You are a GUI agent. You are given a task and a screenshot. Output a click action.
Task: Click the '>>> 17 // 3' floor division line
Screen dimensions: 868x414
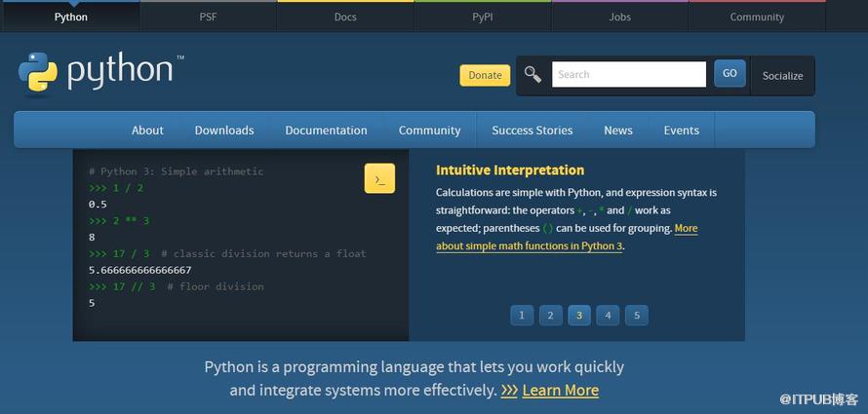[176, 286]
